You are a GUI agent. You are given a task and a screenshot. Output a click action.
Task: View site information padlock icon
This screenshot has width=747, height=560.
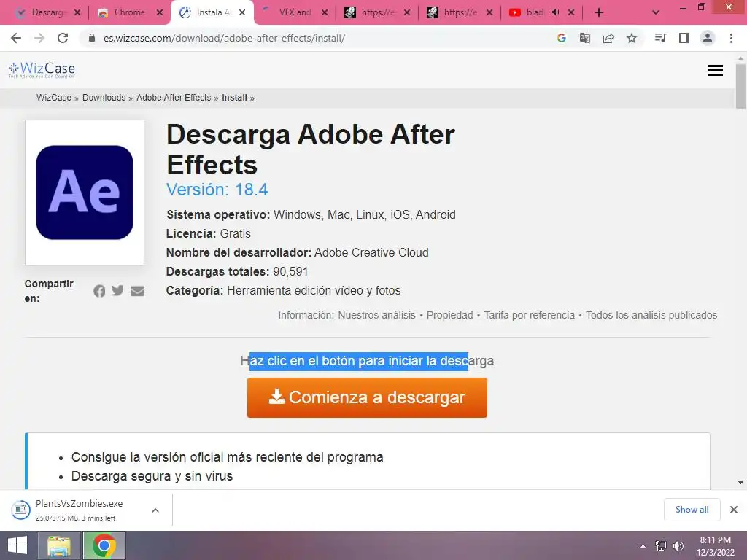point(92,38)
